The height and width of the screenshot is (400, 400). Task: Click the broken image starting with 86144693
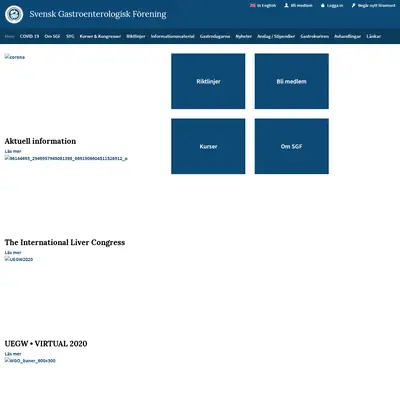click(x=66, y=158)
